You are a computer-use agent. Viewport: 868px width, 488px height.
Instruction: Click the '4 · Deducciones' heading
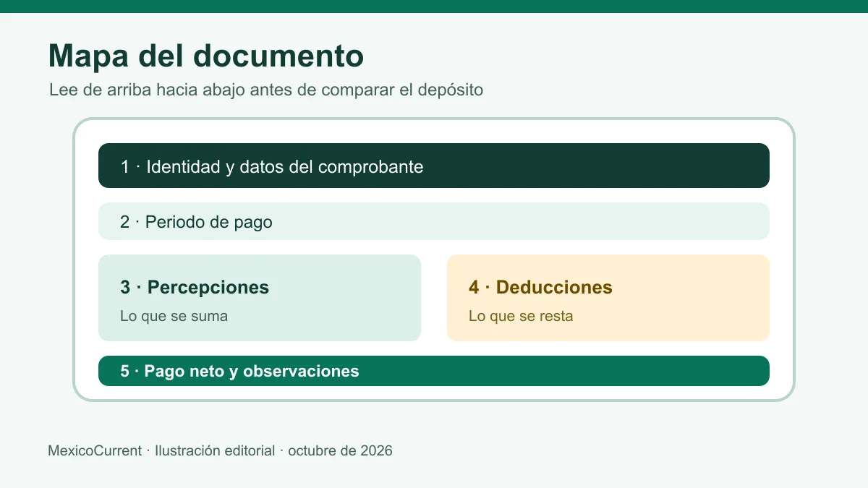point(540,287)
